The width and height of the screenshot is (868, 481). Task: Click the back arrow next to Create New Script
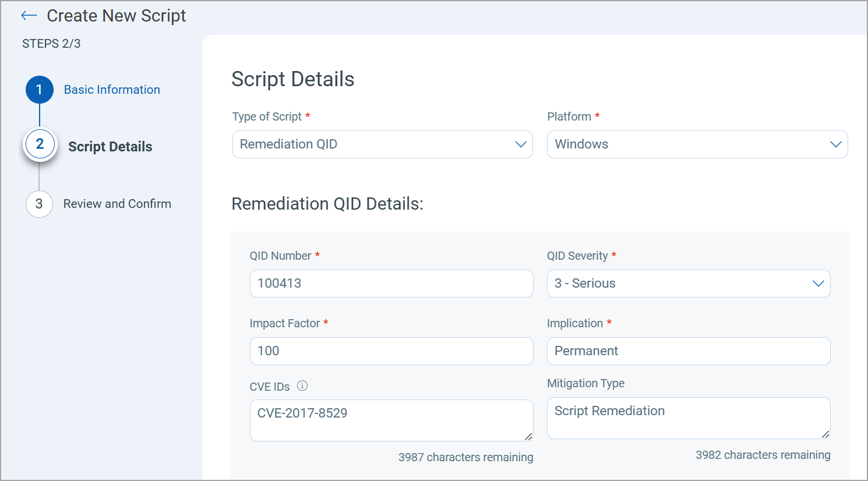(x=29, y=16)
